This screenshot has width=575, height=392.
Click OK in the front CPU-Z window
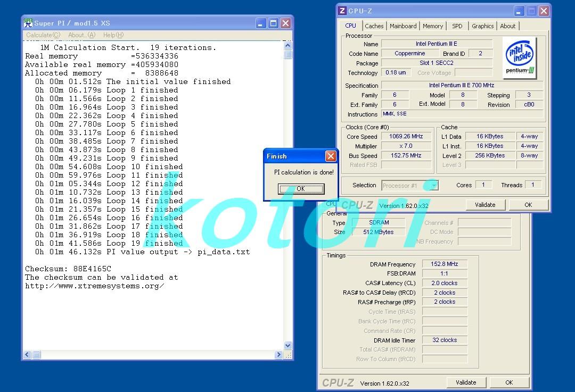click(528, 205)
